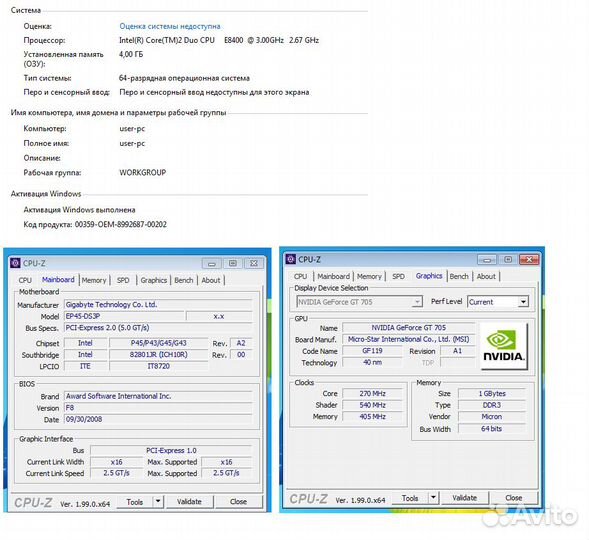Open Tools dropdown arrow in left CPU-Z window
Image resolution: width=589 pixels, height=540 pixels.
[158, 501]
